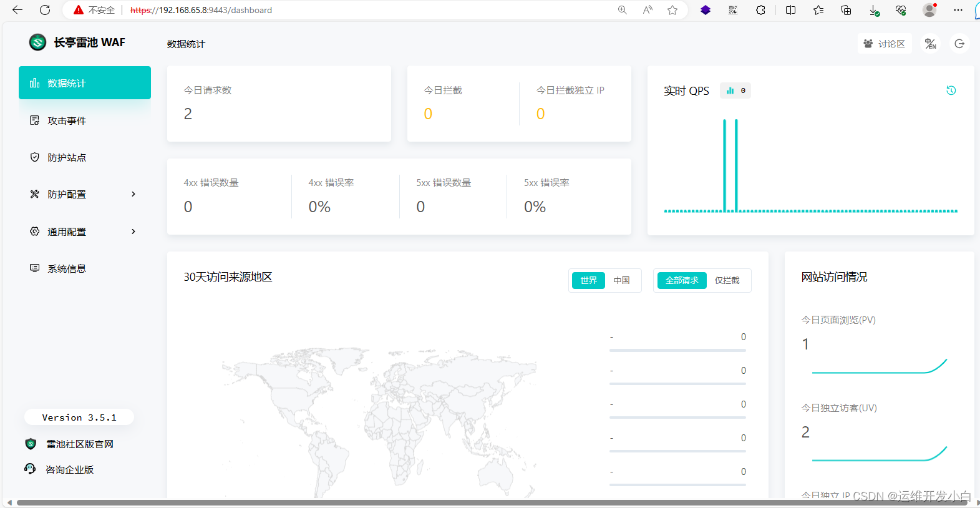This screenshot has width=980, height=508.
Task: Expand the 通用配置 chevron arrow
Action: (133, 232)
